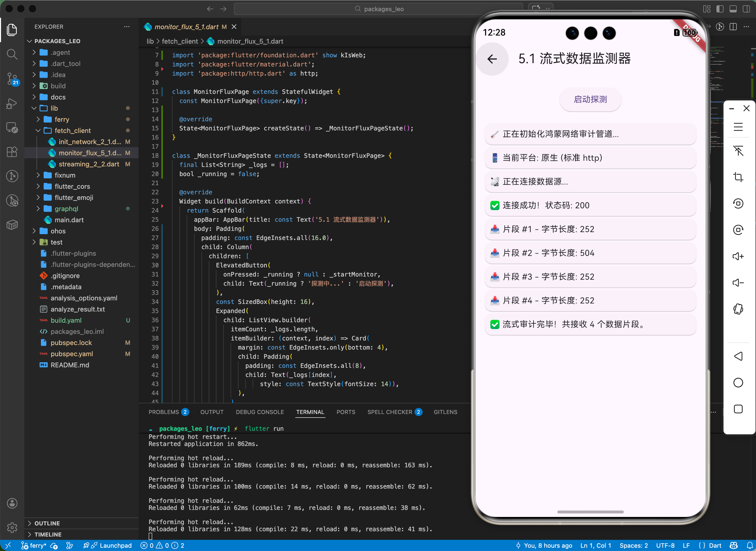The image size is (756, 551).
Task: Expand the OUTLINE section
Action: coord(47,523)
